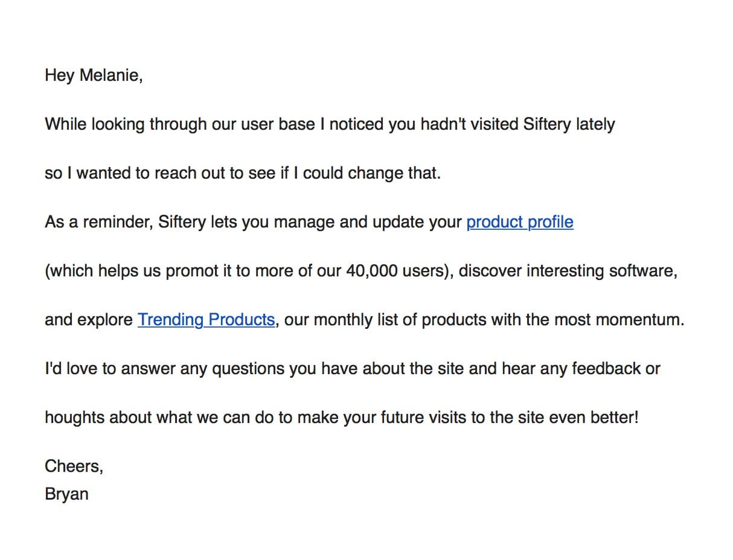This screenshot has width=733, height=560.
Task: Click the "Hey Melanie," greeting line
Action: (x=94, y=75)
